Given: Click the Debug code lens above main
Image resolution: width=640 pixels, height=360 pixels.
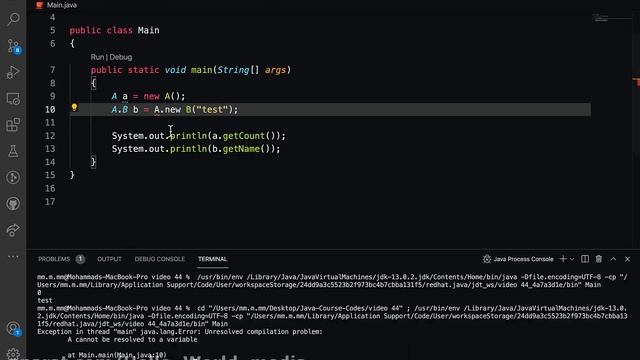Looking at the screenshot, I should [x=121, y=57].
